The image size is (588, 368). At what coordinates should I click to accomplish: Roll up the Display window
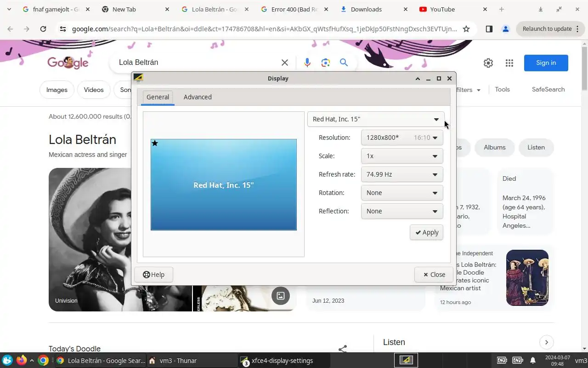click(x=418, y=79)
